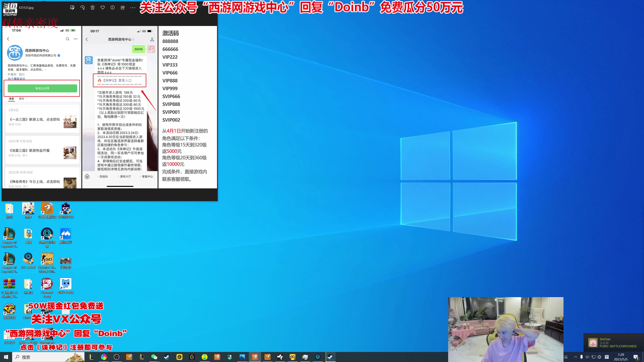Viewport: 644px width, 362px height.
Task: Share the photo using the share icon
Action: pyautogui.click(x=123, y=8)
